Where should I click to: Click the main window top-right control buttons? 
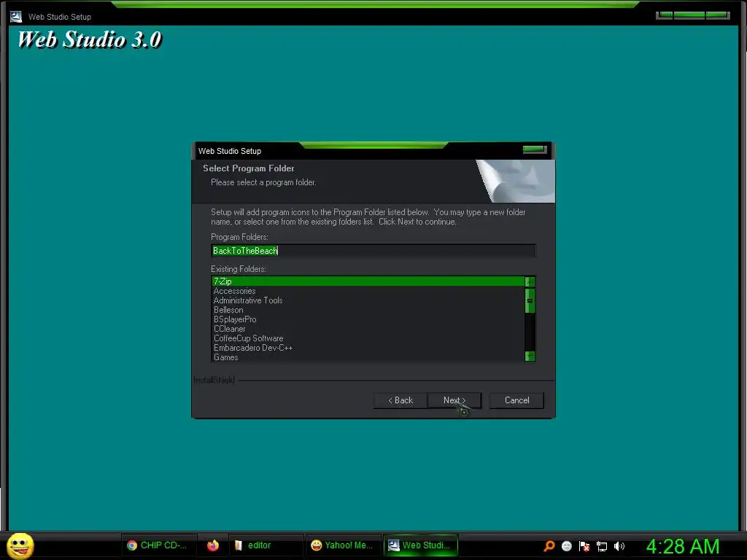(x=693, y=15)
